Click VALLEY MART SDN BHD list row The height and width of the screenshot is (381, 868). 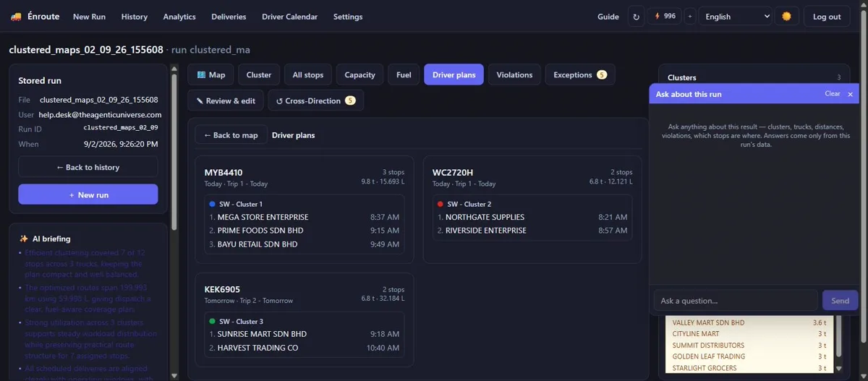(x=749, y=322)
